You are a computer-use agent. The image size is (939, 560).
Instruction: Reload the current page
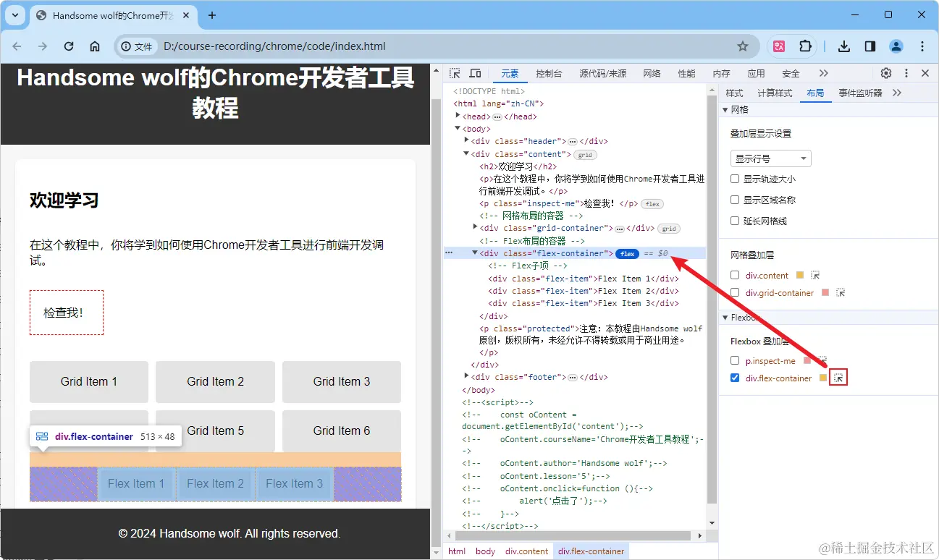tap(69, 46)
